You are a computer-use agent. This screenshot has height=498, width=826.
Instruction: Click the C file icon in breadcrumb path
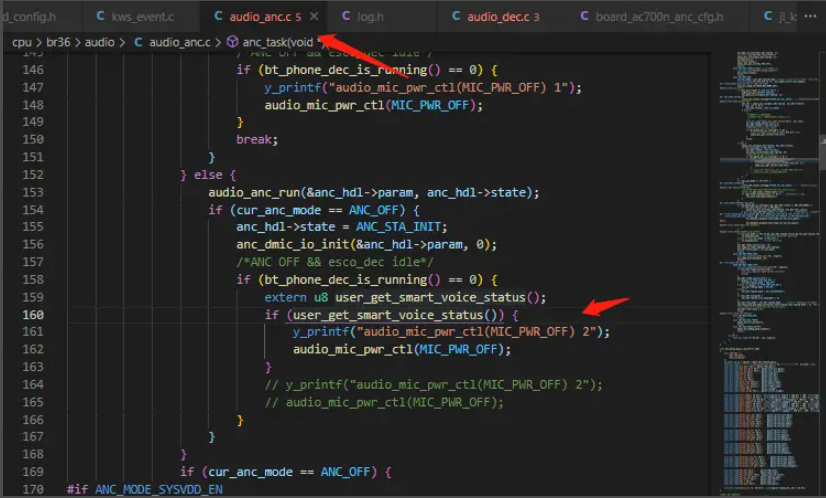click(x=138, y=42)
